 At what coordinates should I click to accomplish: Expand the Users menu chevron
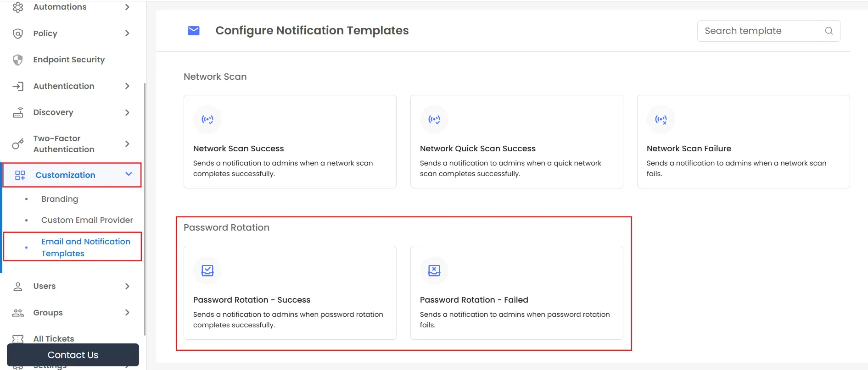click(127, 286)
